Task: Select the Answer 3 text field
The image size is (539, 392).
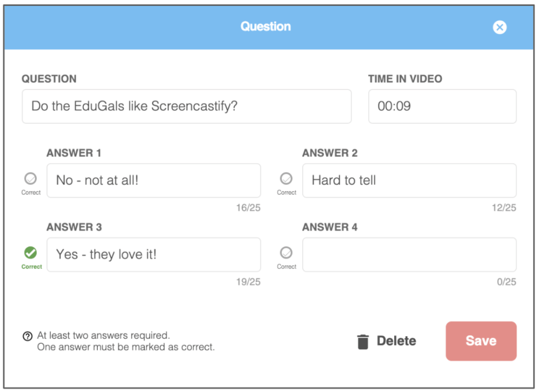Action: click(154, 255)
